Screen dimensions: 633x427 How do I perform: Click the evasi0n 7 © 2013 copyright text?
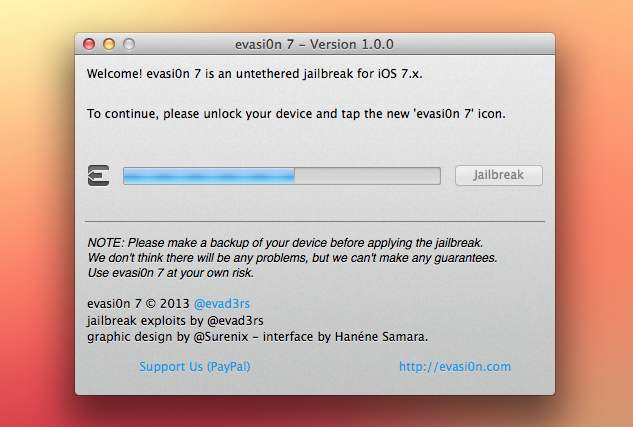(x=138, y=304)
